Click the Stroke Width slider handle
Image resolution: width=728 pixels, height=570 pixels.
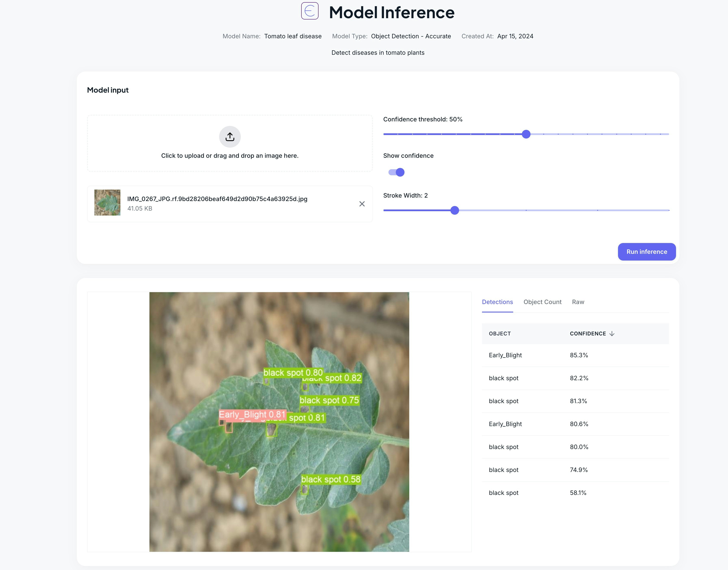[x=455, y=210]
